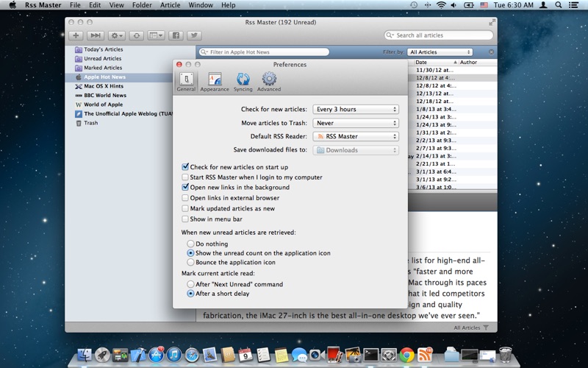
Task: Launch Safari from the dock
Action: [192, 355]
